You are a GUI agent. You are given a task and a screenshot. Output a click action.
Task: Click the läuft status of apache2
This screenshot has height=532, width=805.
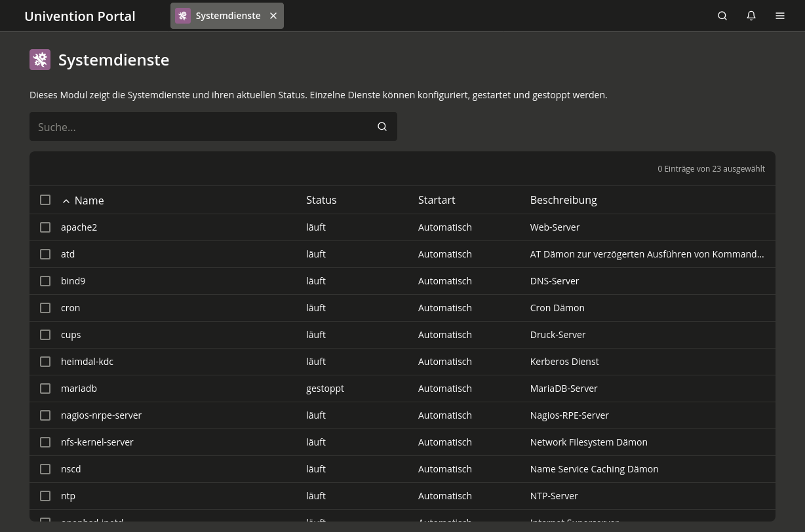pos(316,227)
